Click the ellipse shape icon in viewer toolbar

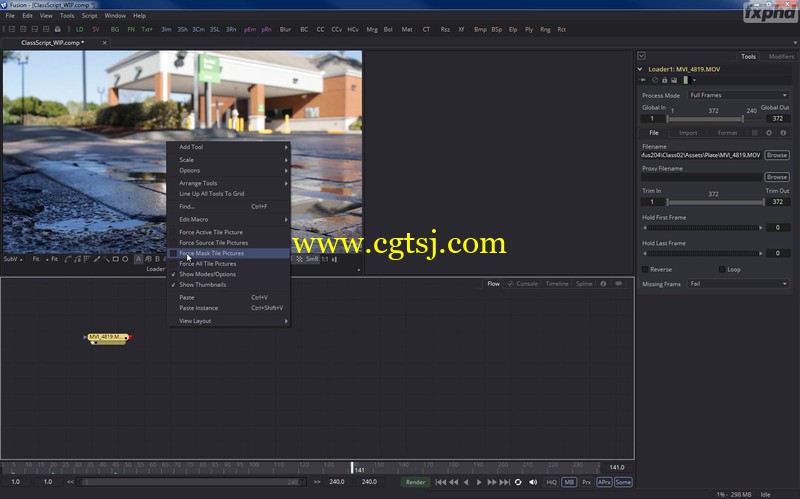pyautogui.click(x=125, y=259)
